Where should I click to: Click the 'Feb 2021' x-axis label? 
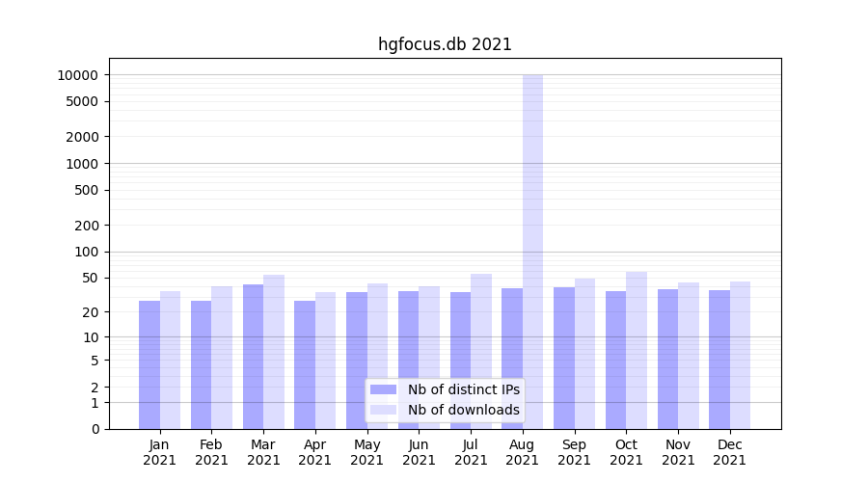211,452
